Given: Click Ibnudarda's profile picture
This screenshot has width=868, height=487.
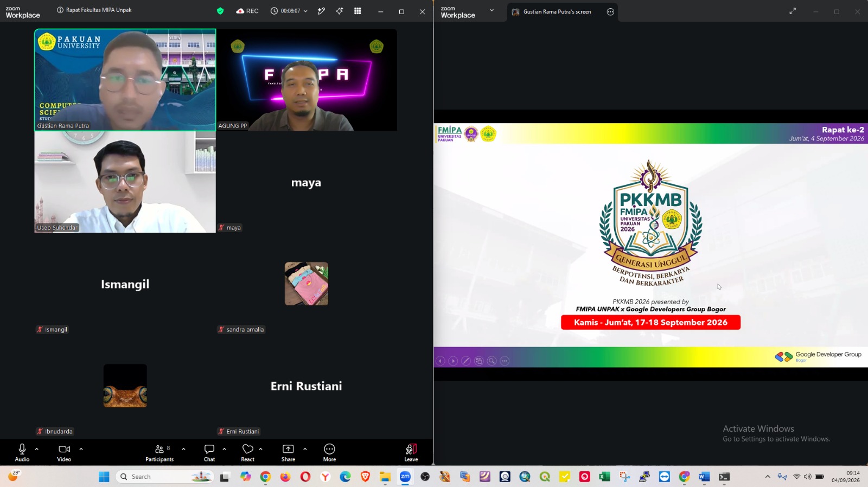Looking at the screenshot, I should (x=125, y=386).
